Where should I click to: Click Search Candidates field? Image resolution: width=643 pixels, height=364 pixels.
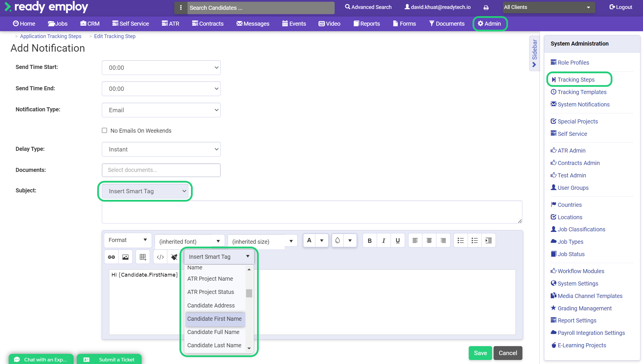click(x=261, y=8)
